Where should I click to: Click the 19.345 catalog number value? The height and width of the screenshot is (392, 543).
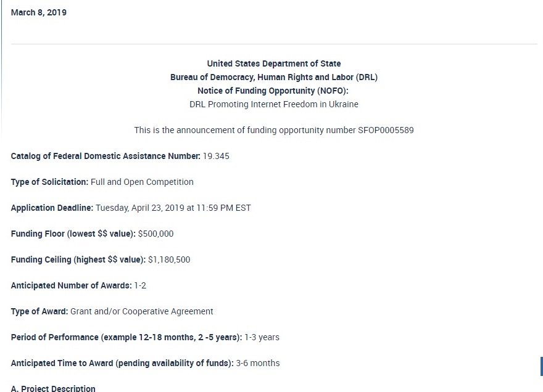tap(216, 156)
